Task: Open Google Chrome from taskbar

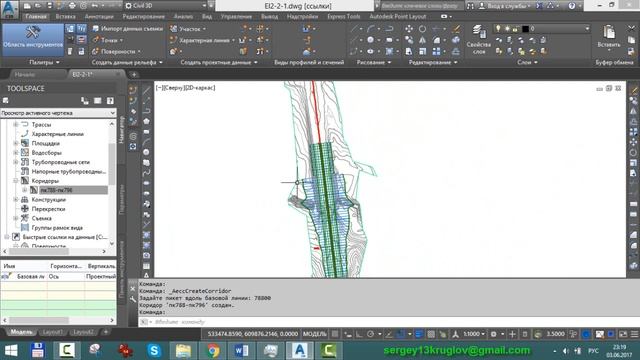Action: pyautogui.click(x=213, y=350)
